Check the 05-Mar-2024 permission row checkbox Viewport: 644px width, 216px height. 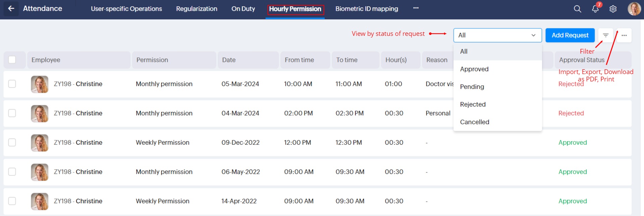[x=12, y=84]
